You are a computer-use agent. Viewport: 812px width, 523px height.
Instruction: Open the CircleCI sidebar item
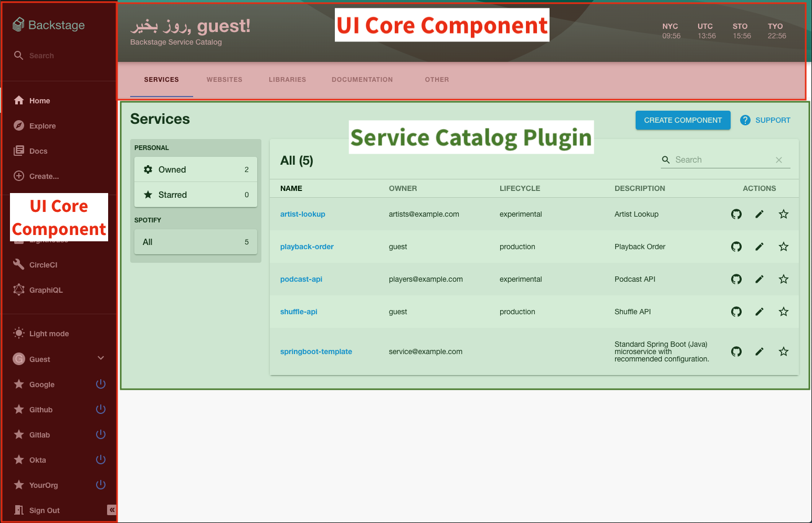point(43,265)
